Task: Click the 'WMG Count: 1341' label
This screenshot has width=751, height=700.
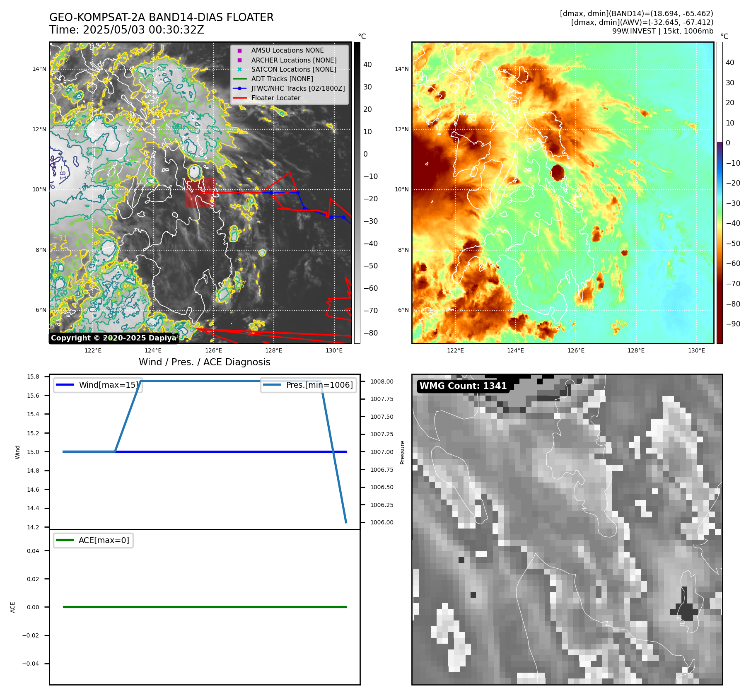Action: [x=463, y=386]
